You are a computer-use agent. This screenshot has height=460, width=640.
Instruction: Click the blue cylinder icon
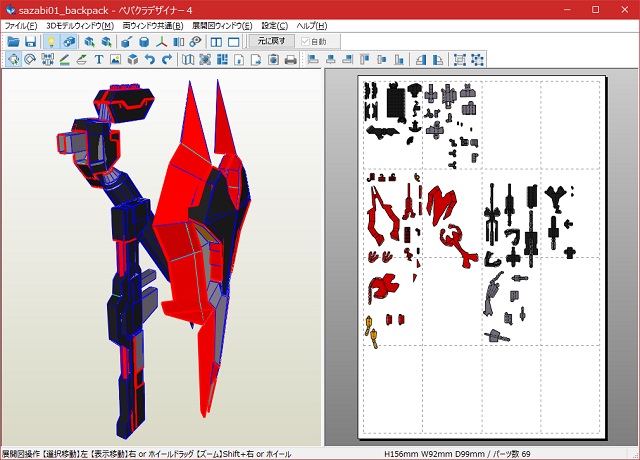(x=144, y=42)
